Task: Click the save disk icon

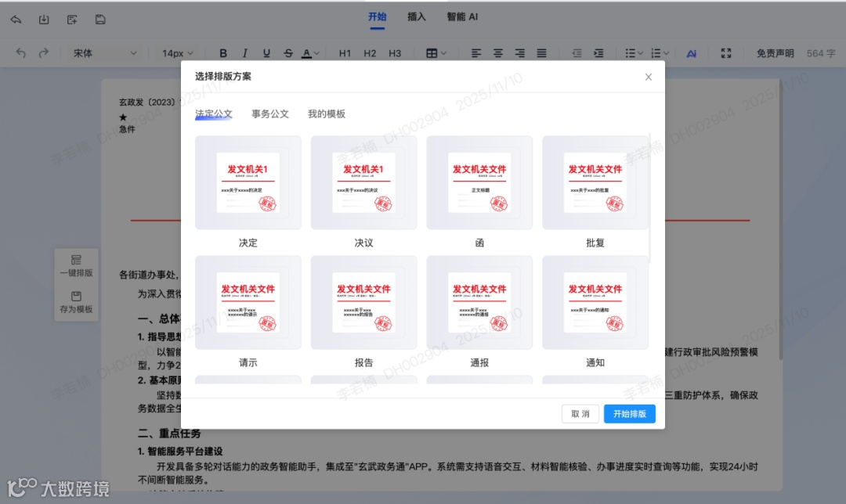Action: click(100, 20)
